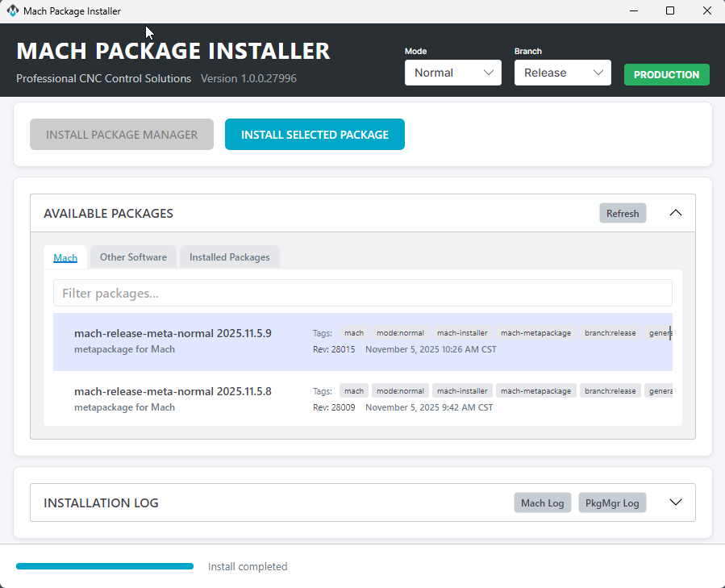Minimize the Mach Package Installer window
The width and height of the screenshot is (725, 588).
click(x=634, y=10)
